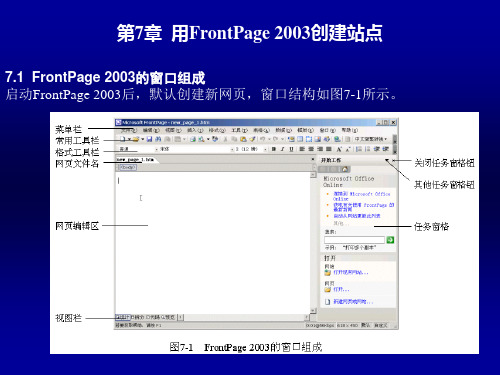Click the Underline U icon
Viewport: 500px width, 375px height.
coord(291,149)
